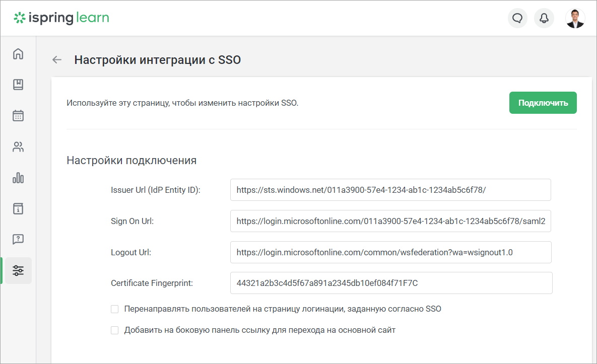Open the Reports bar chart icon
Screen dimensions: 597x364
pos(18,178)
